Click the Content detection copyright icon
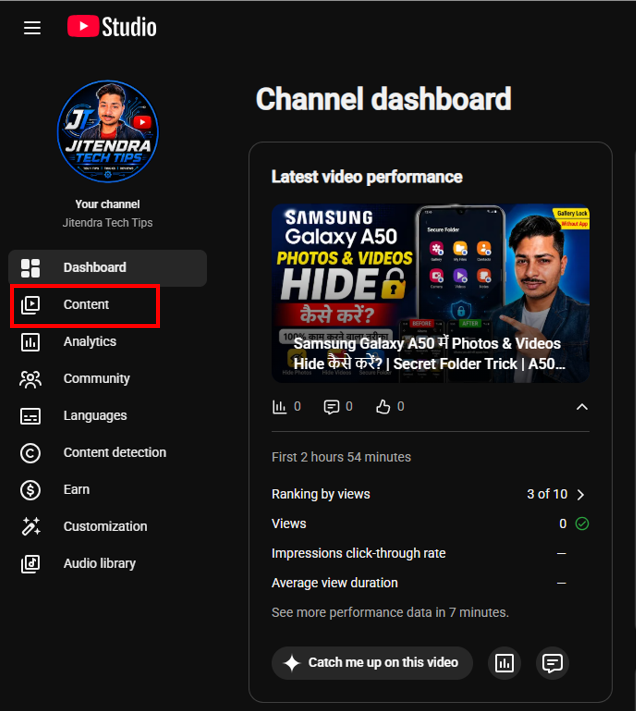The width and height of the screenshot is (636, 711). pyautogui.click(x=30, y=453)
